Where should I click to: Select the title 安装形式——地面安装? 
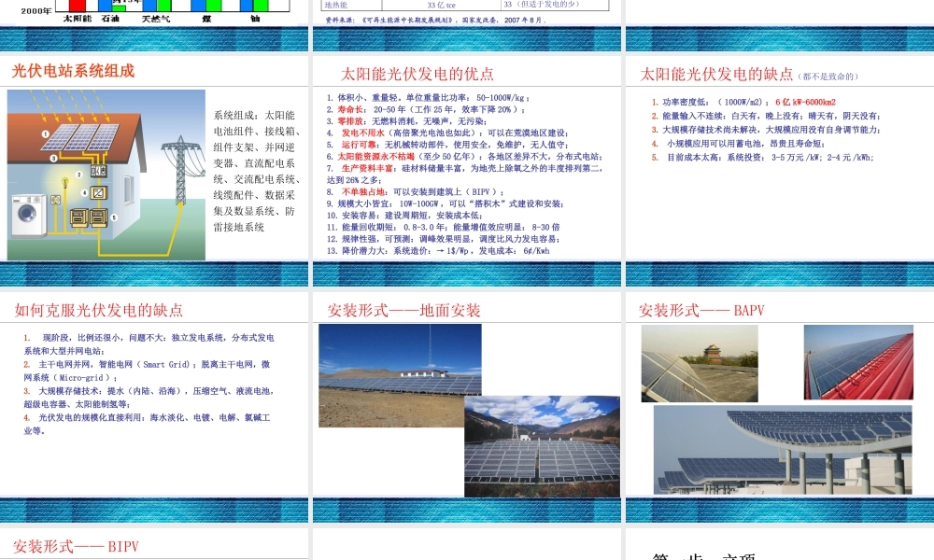(406, 309)
